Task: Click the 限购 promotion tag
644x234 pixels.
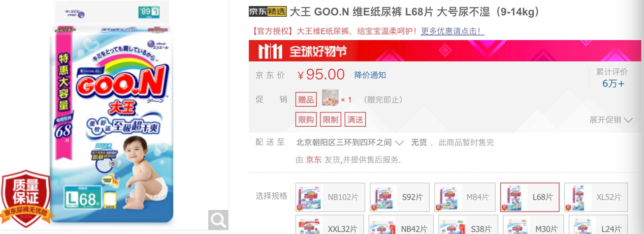Action: click(x=306, y=120)
